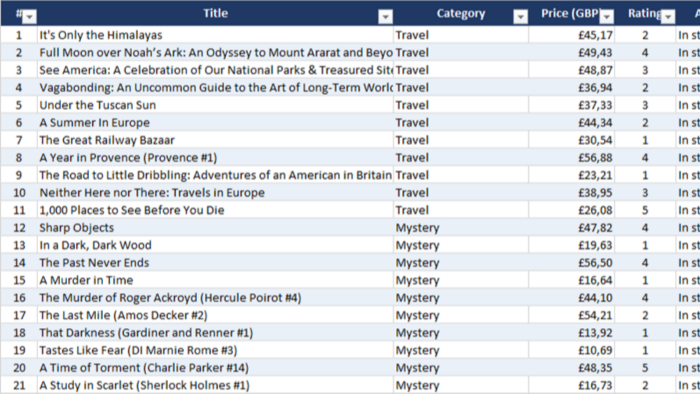Select cell "Neither Here nor There: Travels in Europe"
The width and height of the screenshot is (700, 394).
coord(215,192)
